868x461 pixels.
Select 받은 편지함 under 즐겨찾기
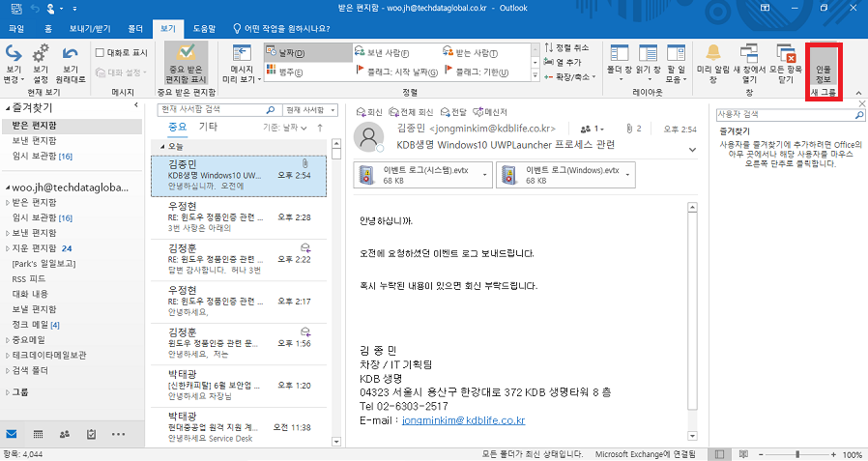[71, 126]
